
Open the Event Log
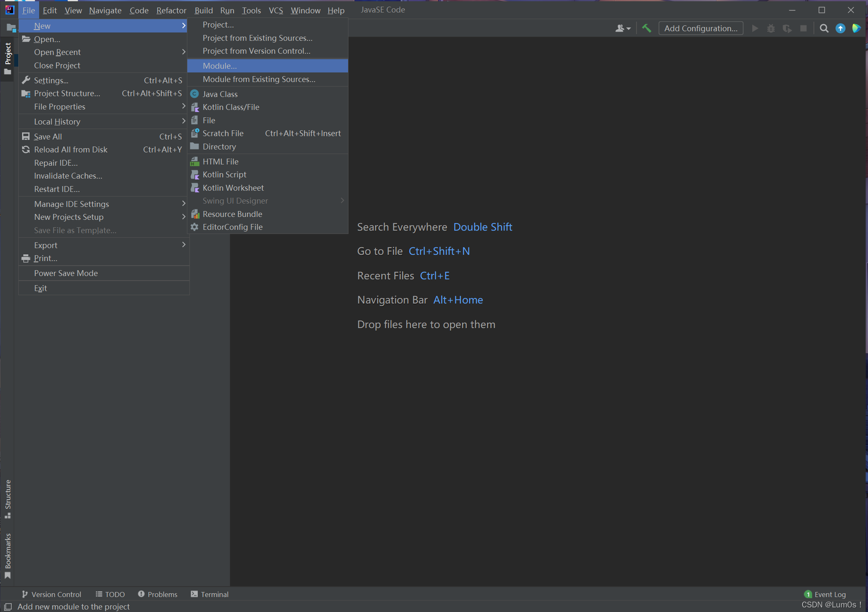point(825,594)
